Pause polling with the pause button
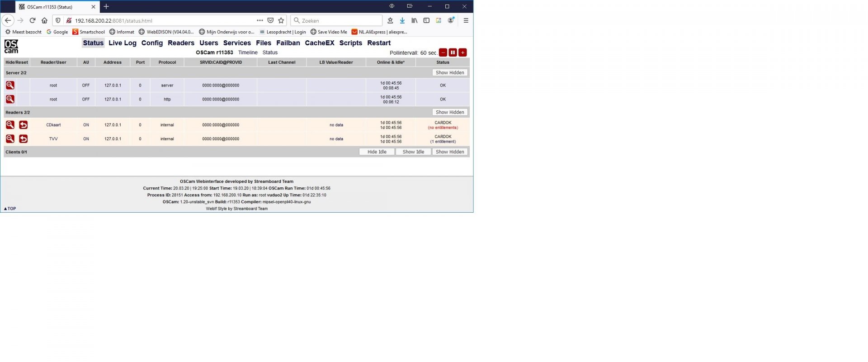 pyautogui.click(x=453, y=52)
